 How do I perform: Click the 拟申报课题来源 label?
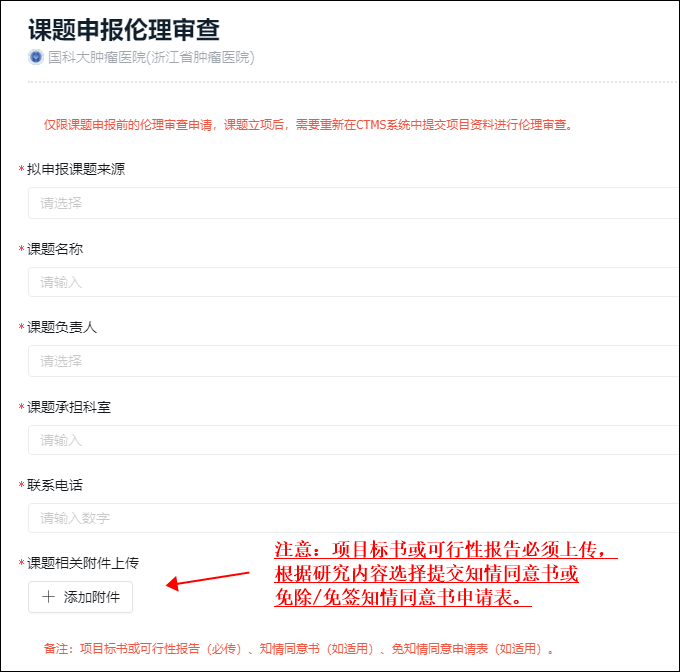tap(76, 169)
